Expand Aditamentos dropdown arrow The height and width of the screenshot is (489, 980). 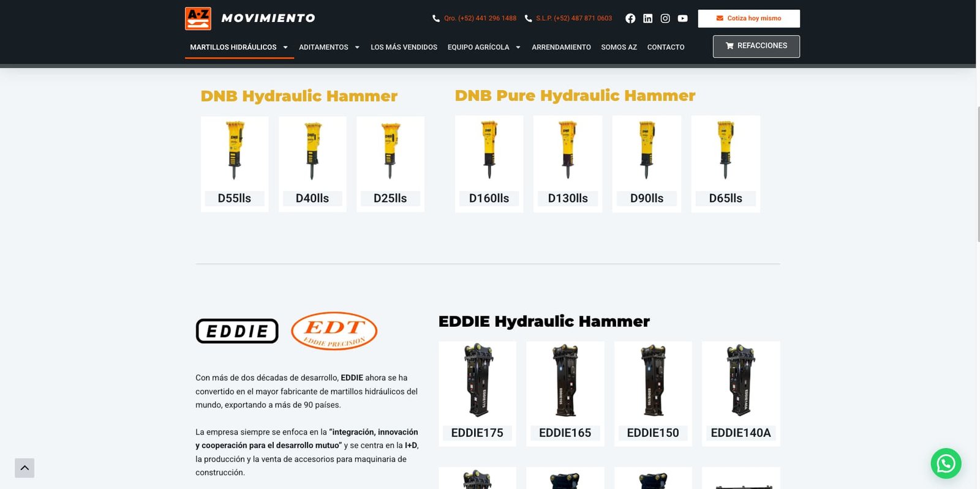(357, 47)
